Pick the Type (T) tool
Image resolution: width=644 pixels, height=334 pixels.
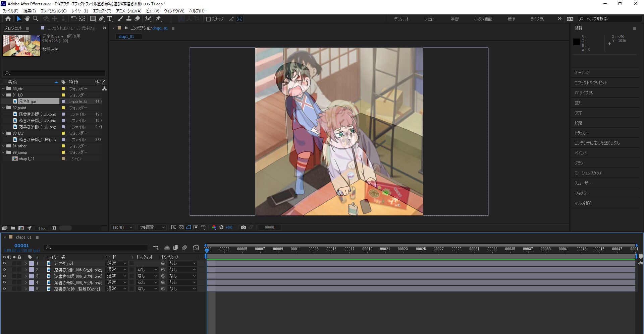(110, 19)
